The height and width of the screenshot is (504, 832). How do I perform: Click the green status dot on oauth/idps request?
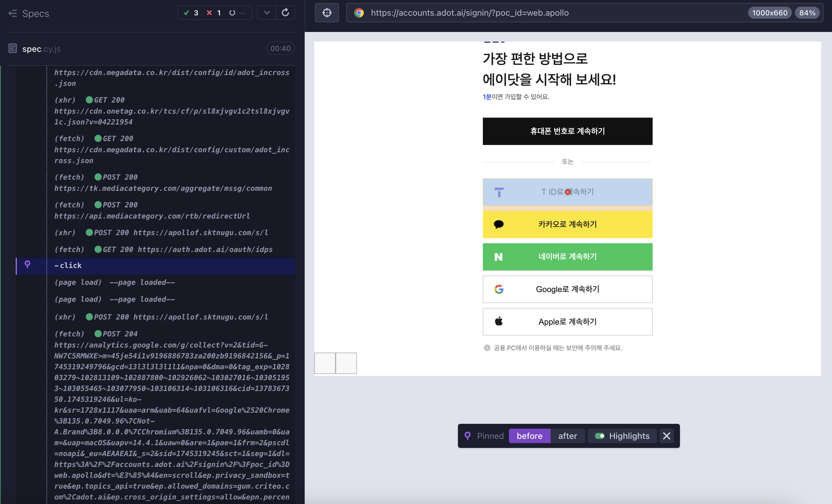point(98,249)
